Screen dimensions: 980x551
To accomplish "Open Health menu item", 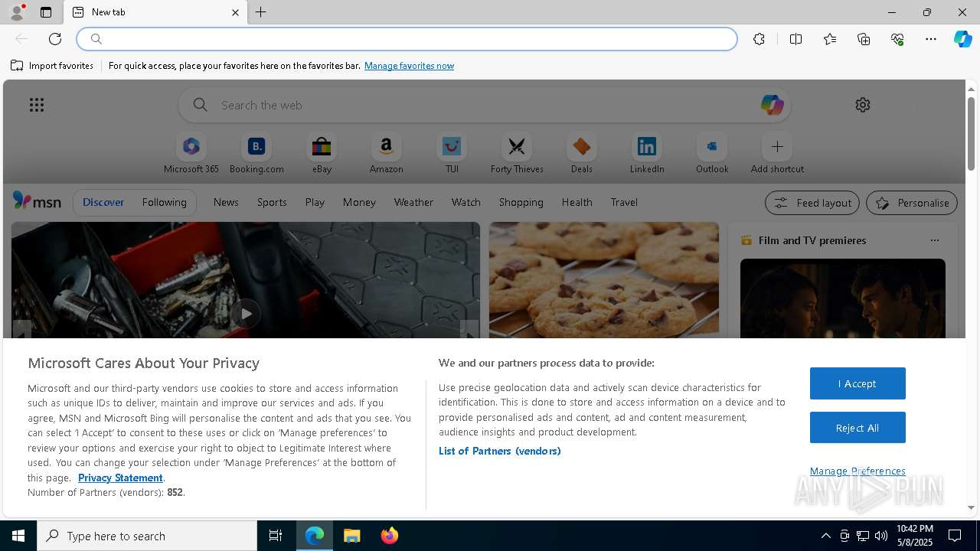I will point(577,202).
